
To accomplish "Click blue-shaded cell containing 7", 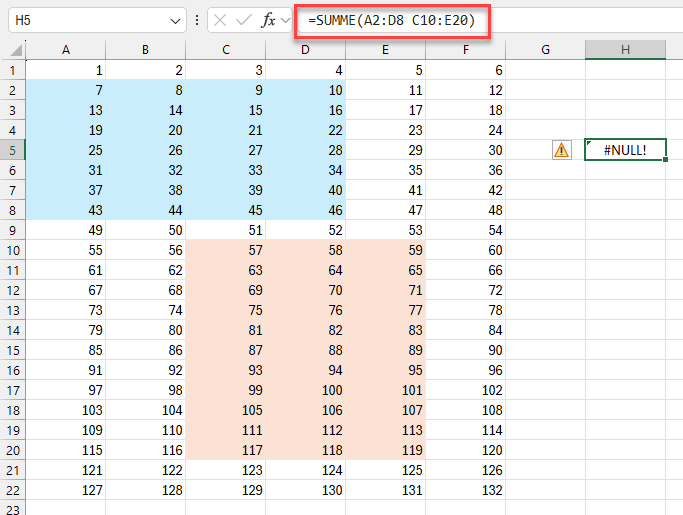I will (65, 90).
